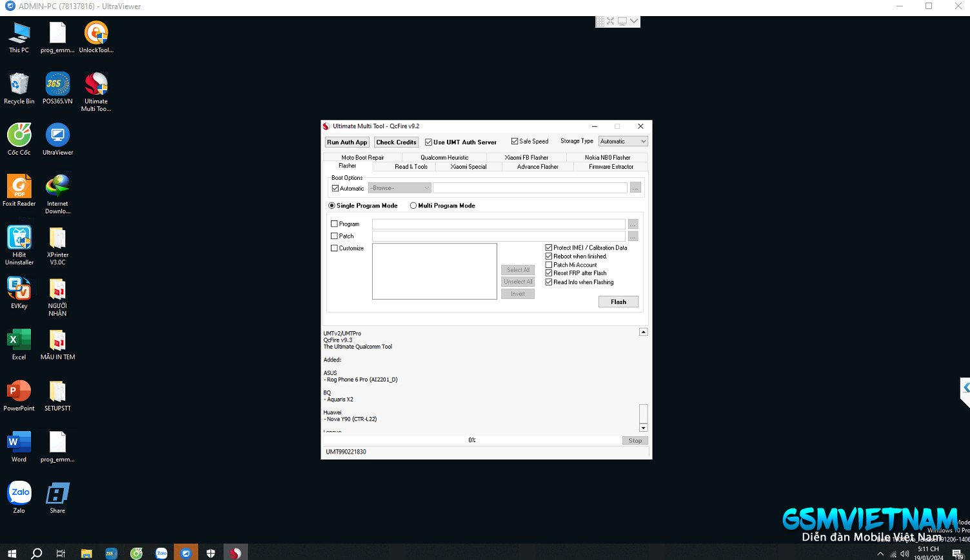
Task: Open UltraViewer desktop shortcut
Action: point(57,139)
